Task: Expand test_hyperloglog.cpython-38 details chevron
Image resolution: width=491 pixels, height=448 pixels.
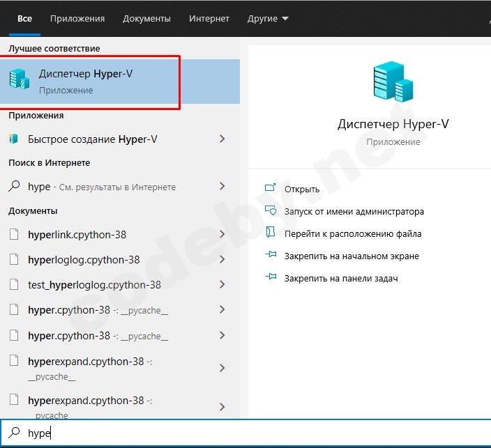Action: pyautogui.click(x=222, y=284)
